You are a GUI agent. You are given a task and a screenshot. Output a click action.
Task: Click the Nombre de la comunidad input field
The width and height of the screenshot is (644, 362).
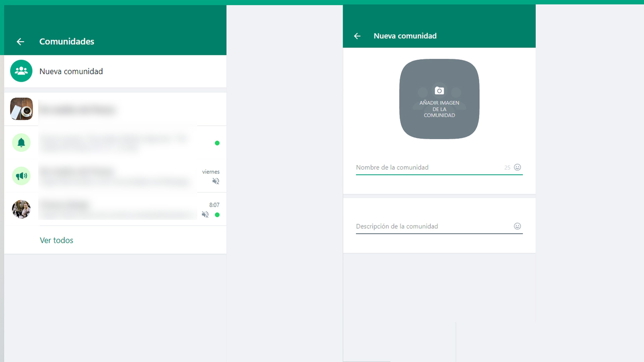click(x=428, y=167)
